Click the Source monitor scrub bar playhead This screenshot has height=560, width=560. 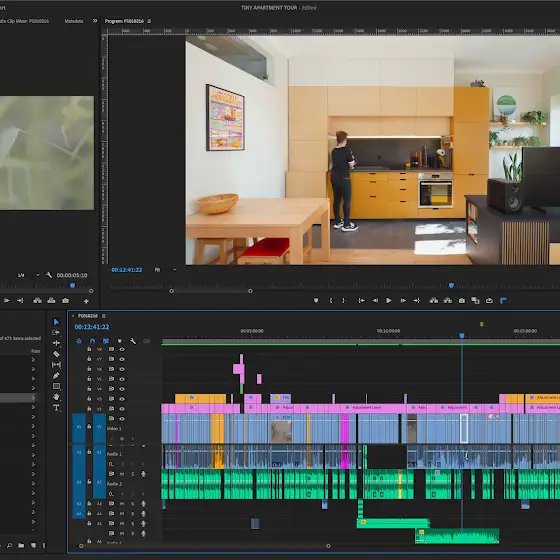pos(72,285)
